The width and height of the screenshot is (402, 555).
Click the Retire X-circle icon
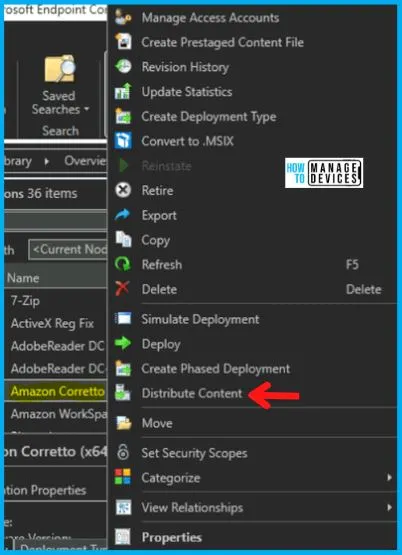(123, 190)
